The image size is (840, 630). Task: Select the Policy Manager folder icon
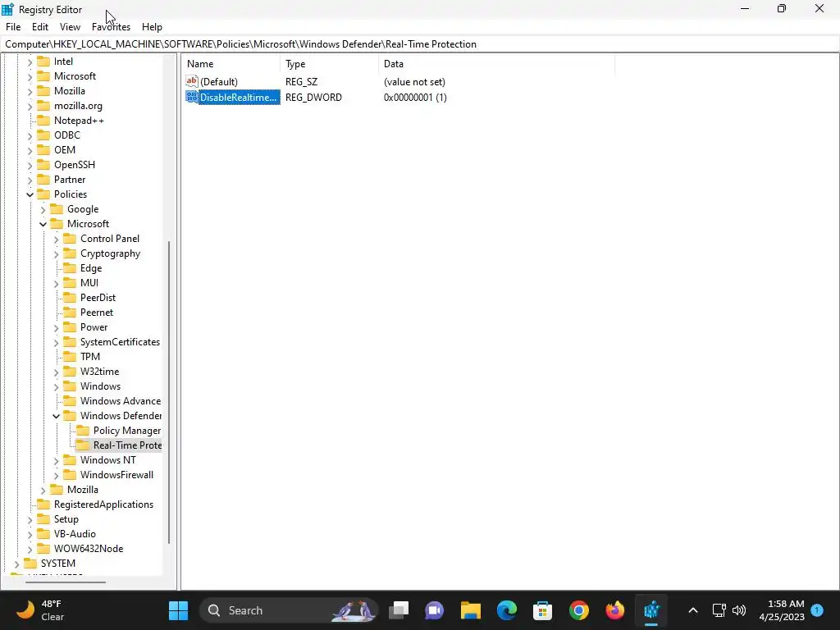[83, 431]
